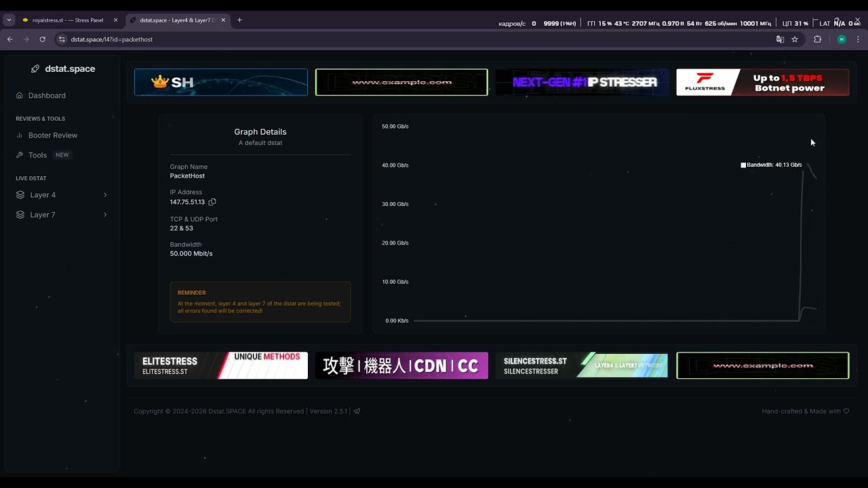This screenshot has height=488, width=868.
Task: Open Booter Review in the sidebar
Action: click(x=53, y=135)
